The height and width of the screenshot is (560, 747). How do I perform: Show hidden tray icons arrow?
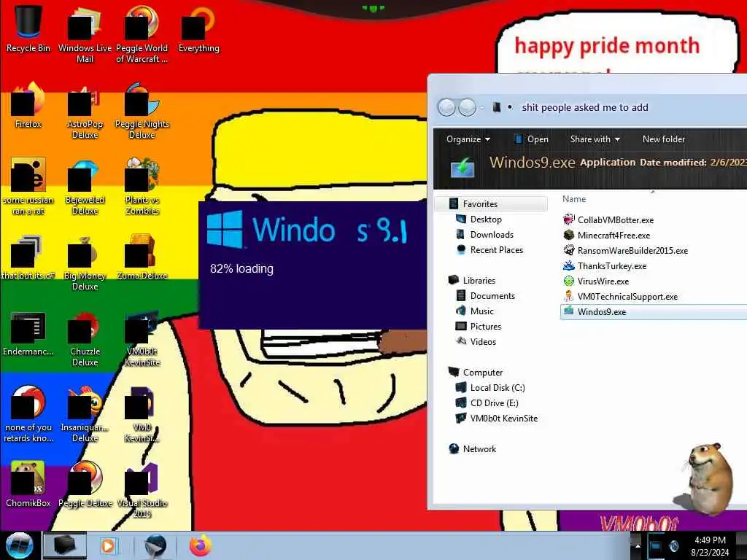(x=638, y=545)
